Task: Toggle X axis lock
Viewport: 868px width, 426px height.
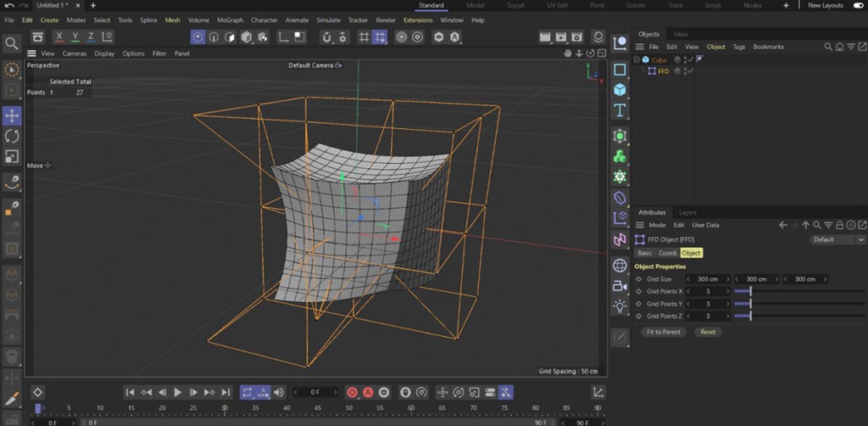Action: (x=59, y=37)
